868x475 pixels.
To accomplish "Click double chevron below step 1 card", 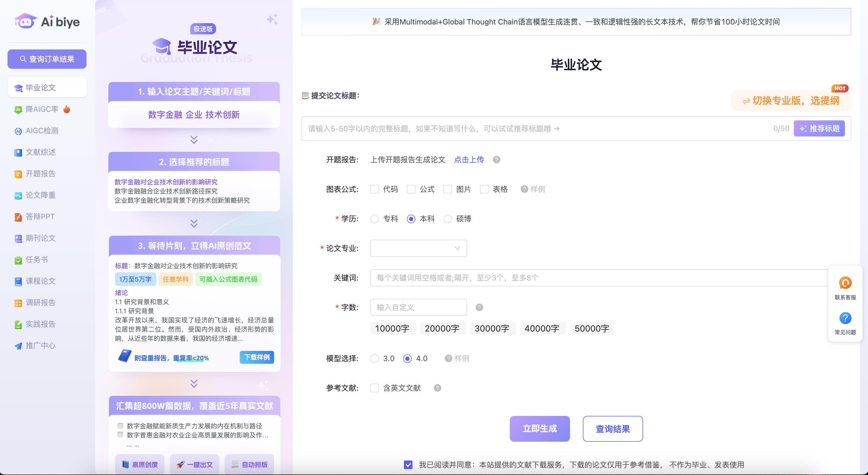I will [194, 139].
